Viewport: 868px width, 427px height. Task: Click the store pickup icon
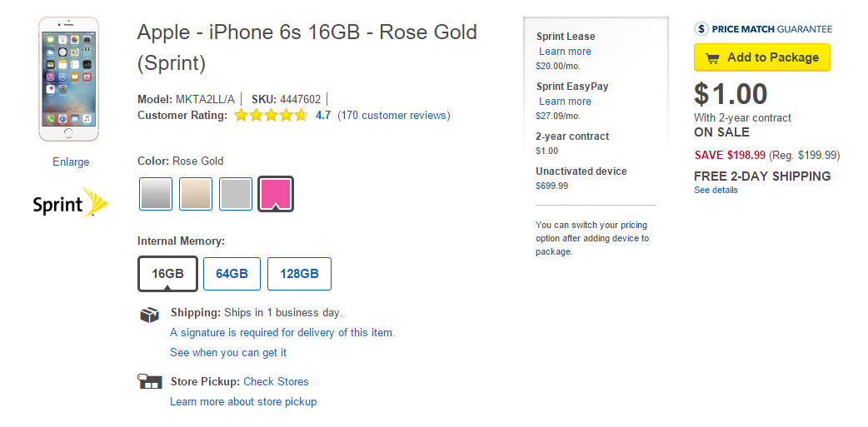click(x=149, y=382)
